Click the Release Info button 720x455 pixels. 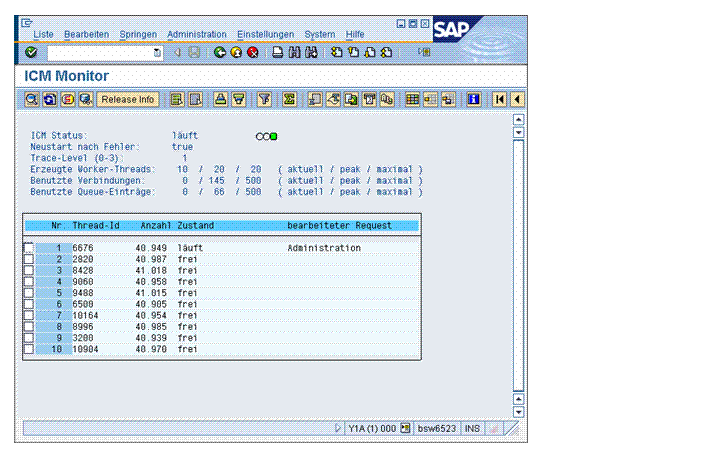click(x=128, y=99)
